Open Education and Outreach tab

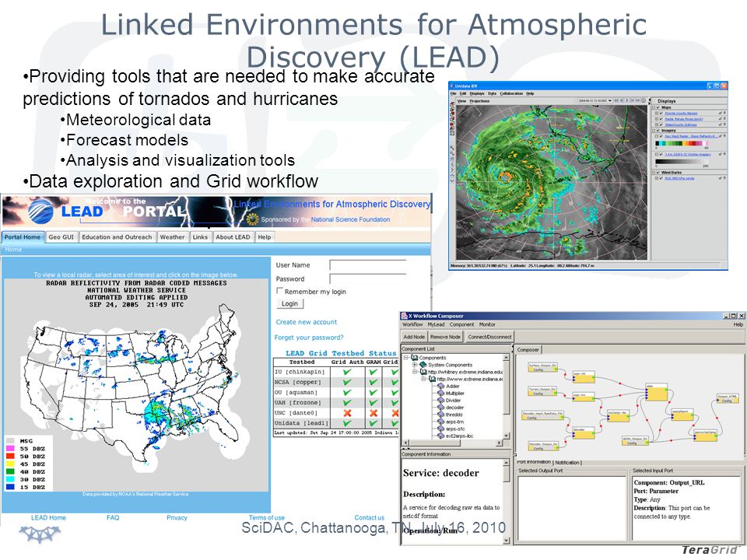pyautogui.click(x=117, y=237)
